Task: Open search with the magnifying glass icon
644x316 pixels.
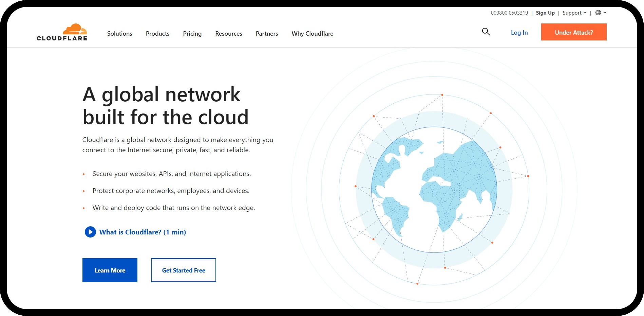Action: [x=486, y=32]
